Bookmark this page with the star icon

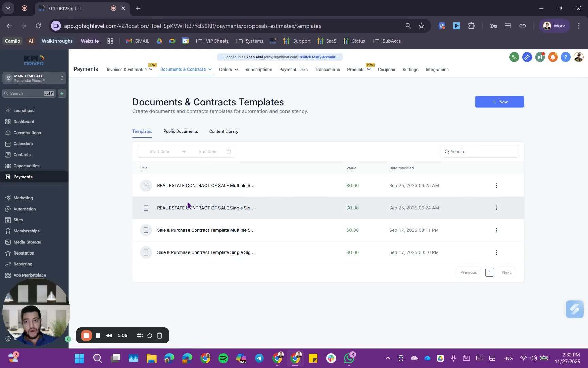click(x=422, y=26)
